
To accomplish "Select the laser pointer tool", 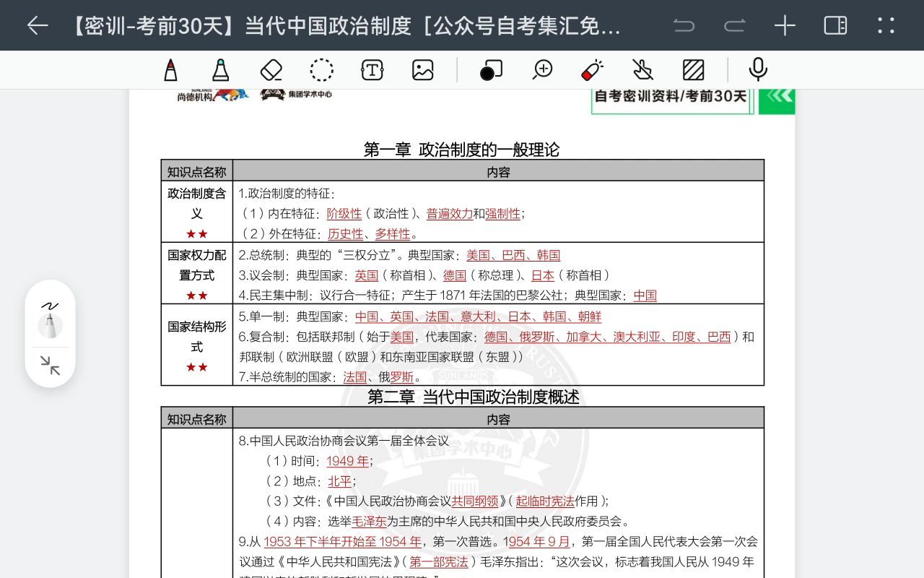I will click(x=592, y=70).
